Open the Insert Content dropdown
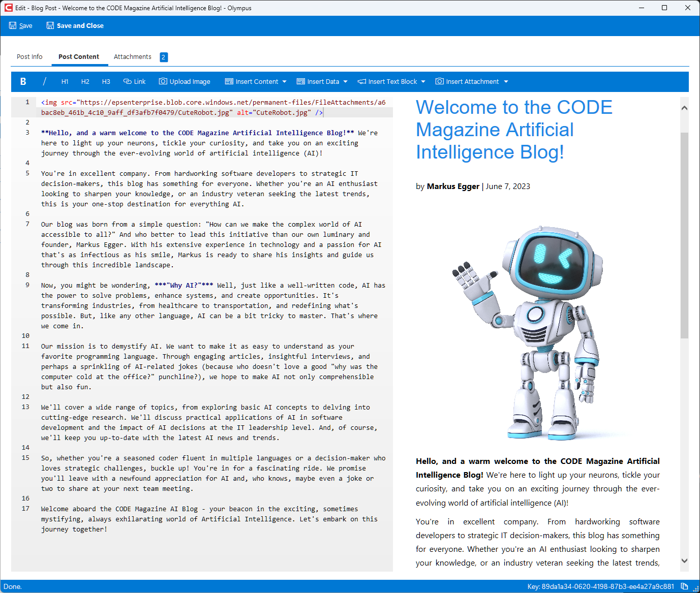Screen dimensions: 700x593 coord(256,82)
